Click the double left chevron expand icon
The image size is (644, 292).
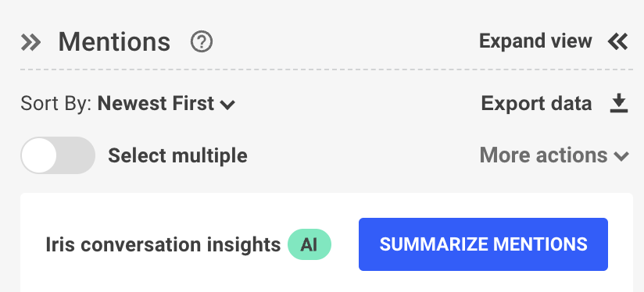(x=618, y=41)
